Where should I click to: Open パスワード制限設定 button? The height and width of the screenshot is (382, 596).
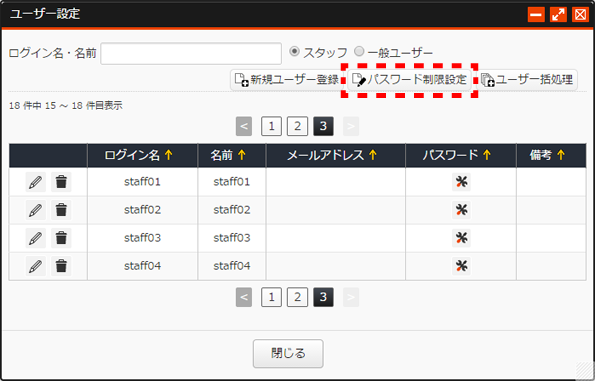pyautogui.click(x=409, y=80)
